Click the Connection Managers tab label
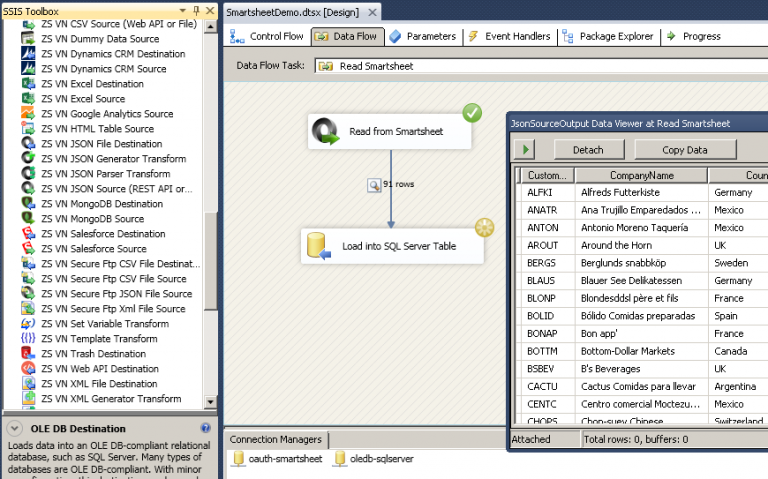This screenshot has width=768, height=479. click(276, 439)
